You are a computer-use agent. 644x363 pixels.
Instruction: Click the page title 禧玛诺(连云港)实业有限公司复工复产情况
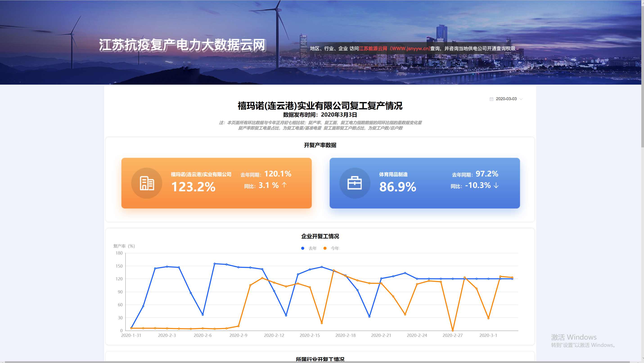coord(320,106)
